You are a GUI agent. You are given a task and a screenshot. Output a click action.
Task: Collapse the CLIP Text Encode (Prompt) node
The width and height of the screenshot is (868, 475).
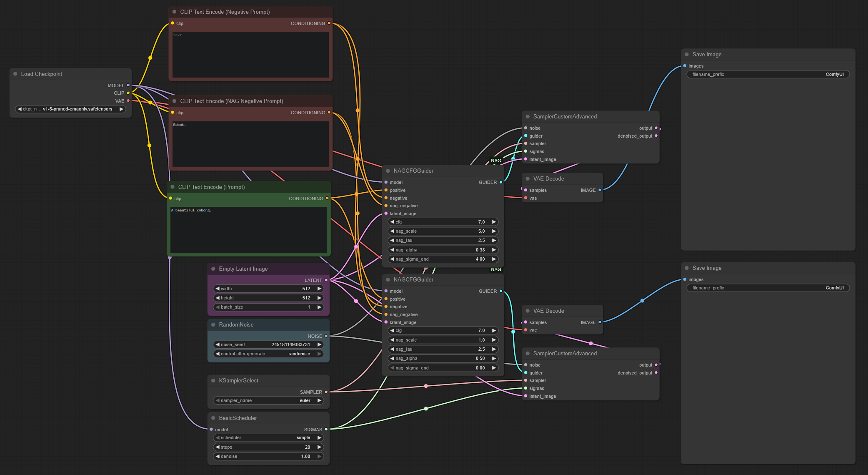click(x=173, y=187)
